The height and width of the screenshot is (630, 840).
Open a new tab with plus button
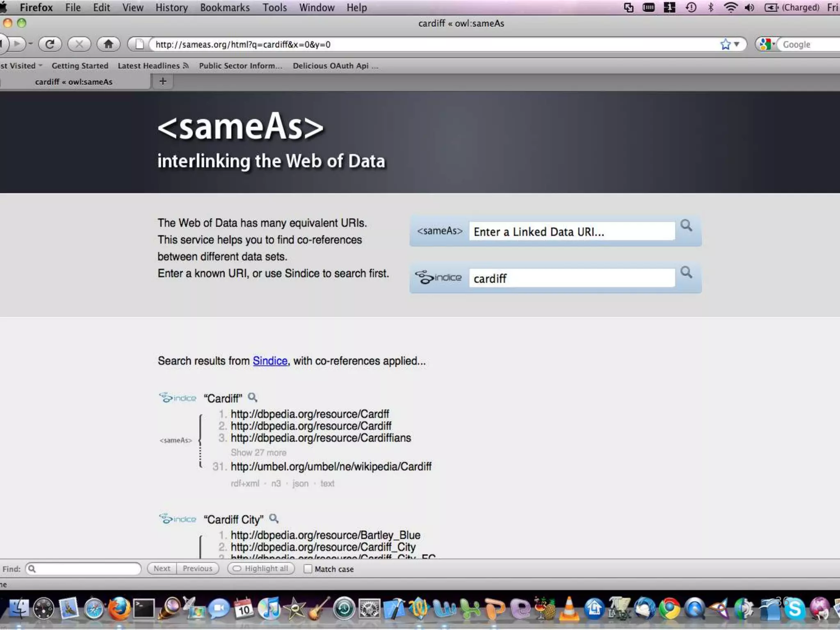163,81
